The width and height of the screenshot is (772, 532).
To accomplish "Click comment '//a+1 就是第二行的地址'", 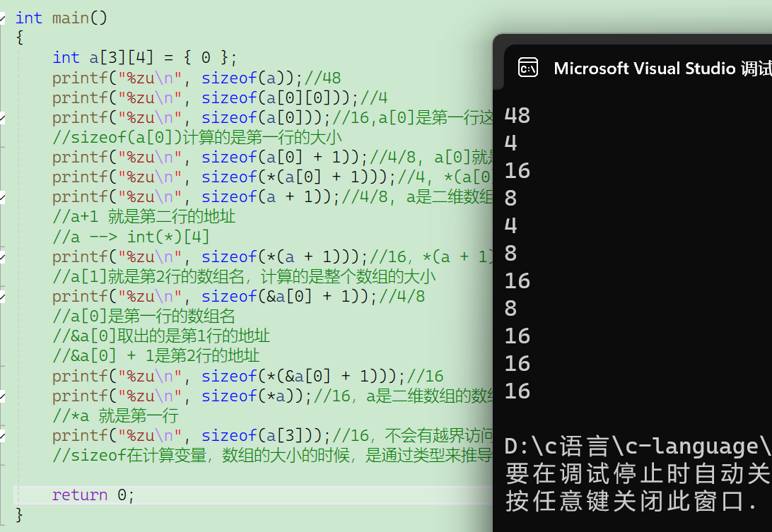I will [x=144, y=216].
